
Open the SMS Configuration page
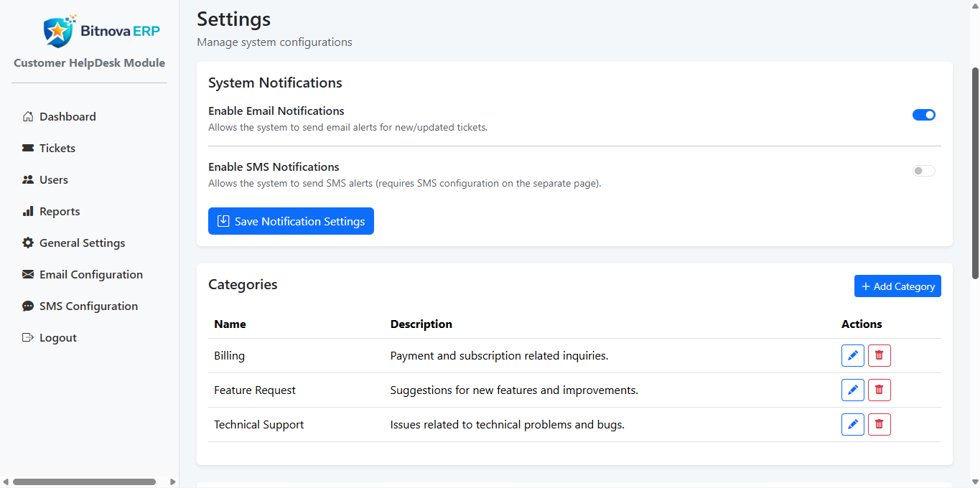[x=88, y=306]
